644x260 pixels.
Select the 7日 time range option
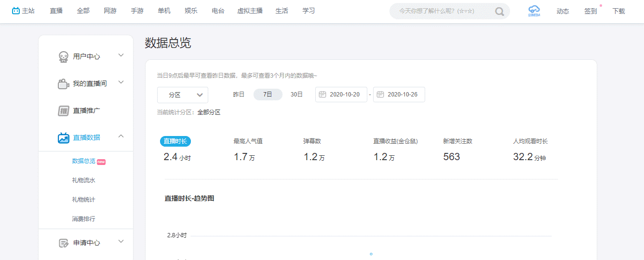pyautogui.click(x=268, y=95)
